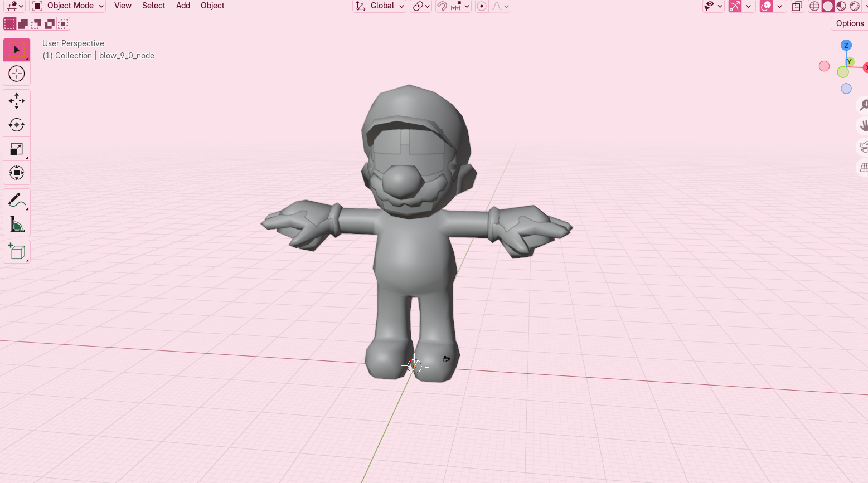Click the Z axis on navigation gizmo
The width and height of the screenshot is (868, 483).
[x=846, y=45]
